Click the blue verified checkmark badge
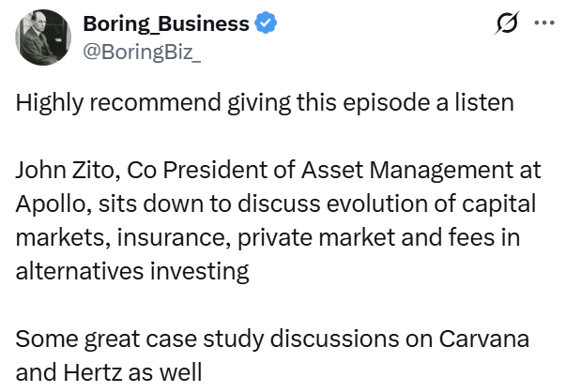Viewport: 566px width, 392px height. point(266,23)
